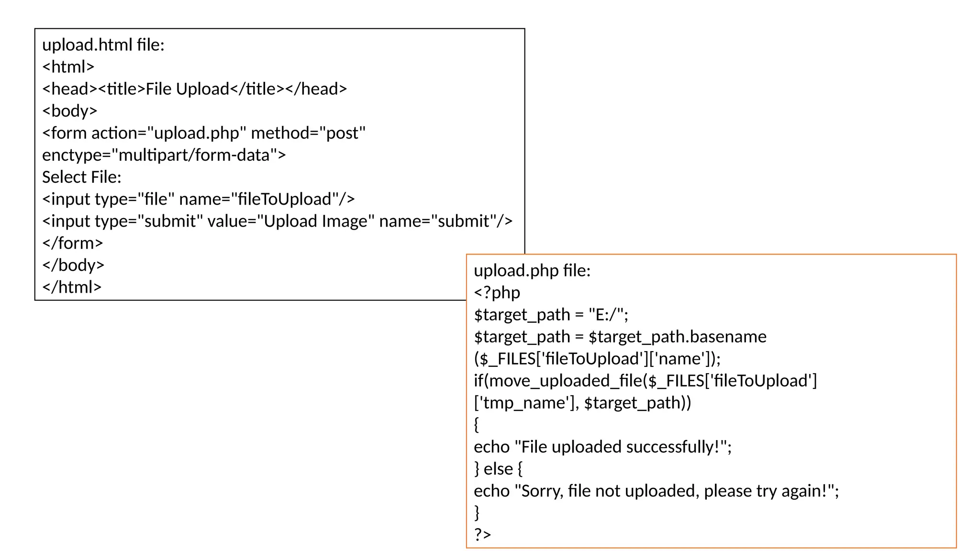The image size is (980, 551).
Task: Click the File Upload title tag line
Action: (194, 89)
